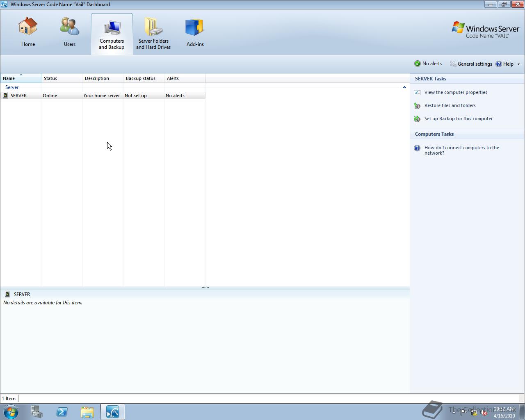The height and width of the screenshot is (420, 525).
Task: Expand the Help dropdown arrow
Action: coord(518,64)
